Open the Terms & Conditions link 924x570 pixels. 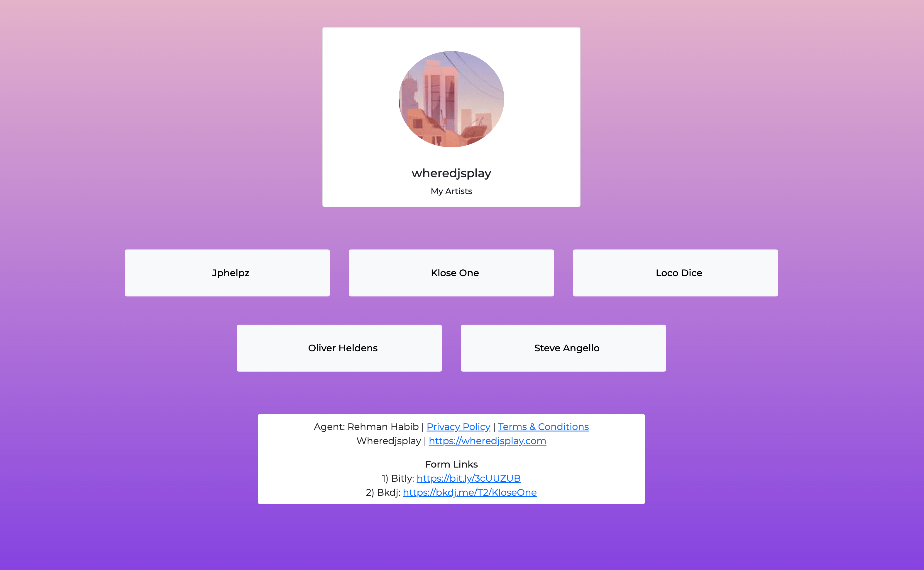coord(543,427)
